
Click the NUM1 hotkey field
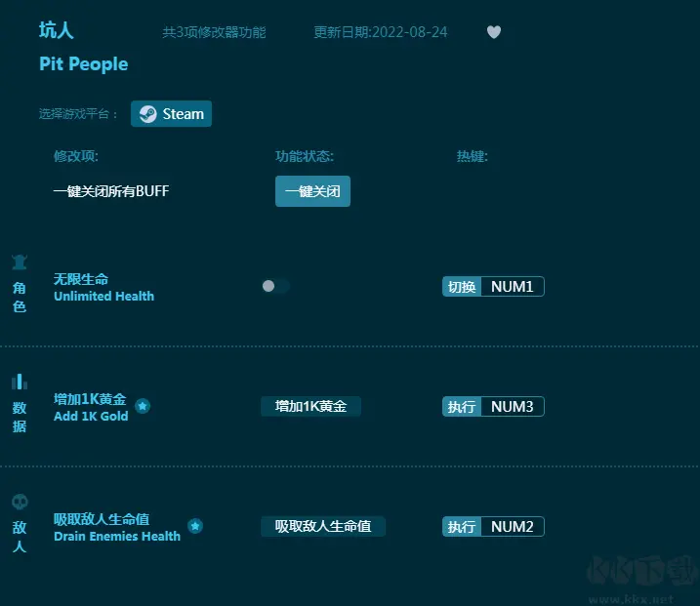click(x=512, y=287)
